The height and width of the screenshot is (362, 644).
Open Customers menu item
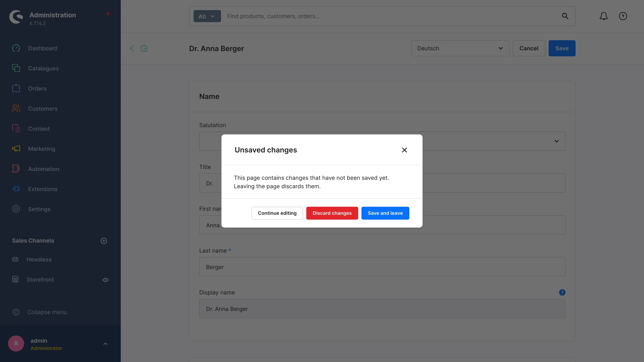(x=43, y=108)
